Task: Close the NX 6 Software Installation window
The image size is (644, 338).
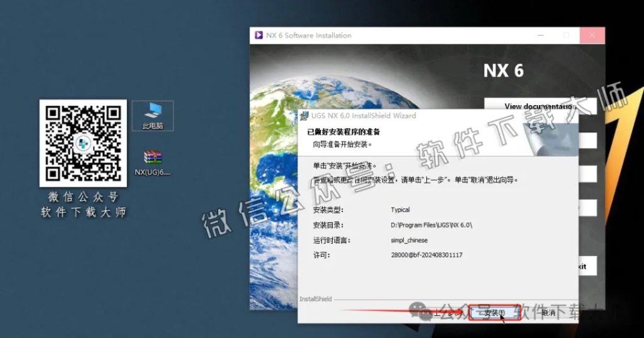Action: [592, 35]
